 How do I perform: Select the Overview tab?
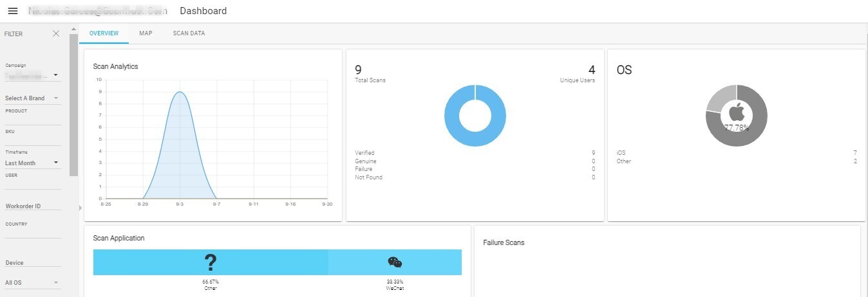[x=104, y=33]
